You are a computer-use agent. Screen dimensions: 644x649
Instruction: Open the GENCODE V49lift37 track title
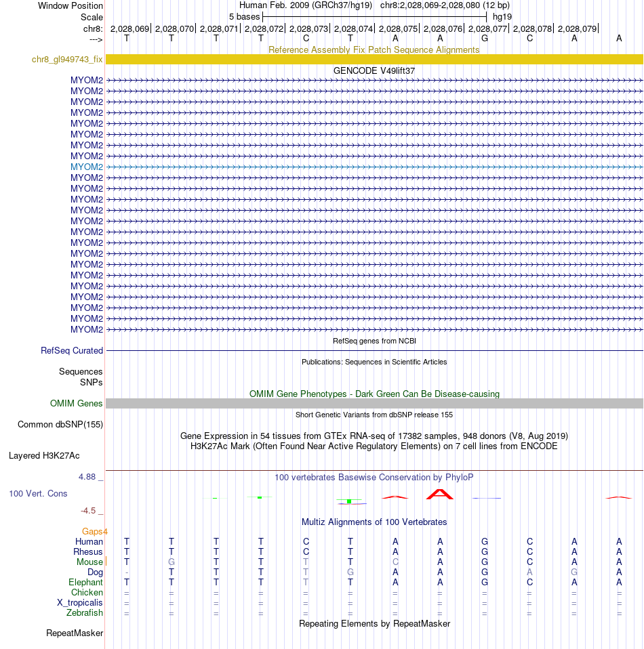374,70
